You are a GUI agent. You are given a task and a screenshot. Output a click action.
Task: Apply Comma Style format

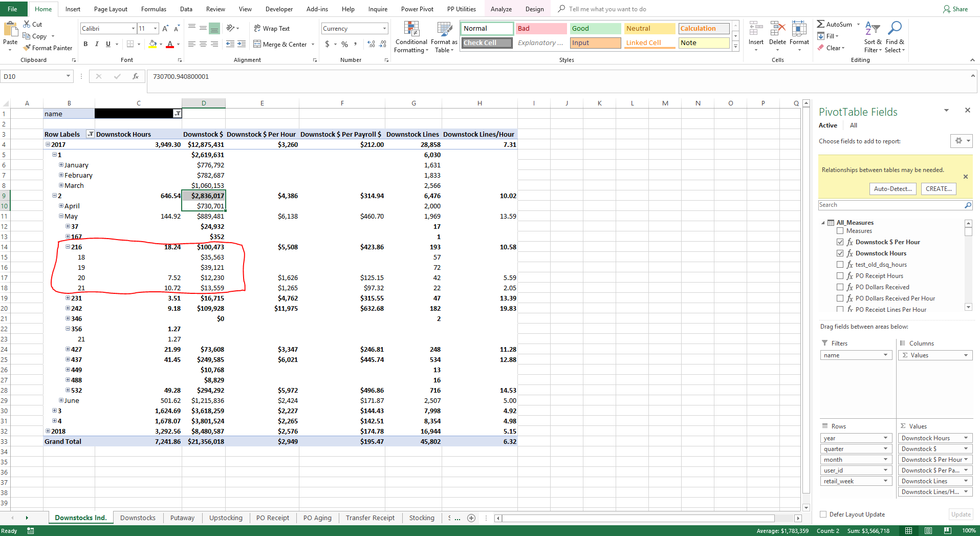355,44
